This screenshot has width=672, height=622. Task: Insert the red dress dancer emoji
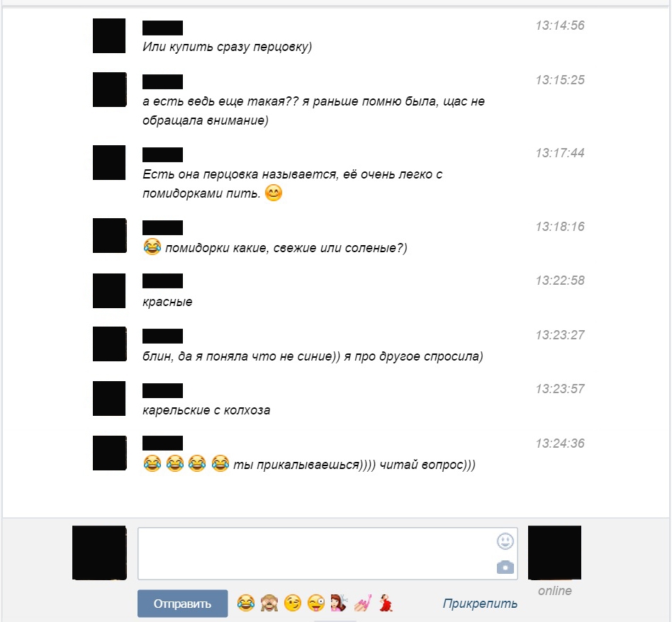click(x=386, y=603)
